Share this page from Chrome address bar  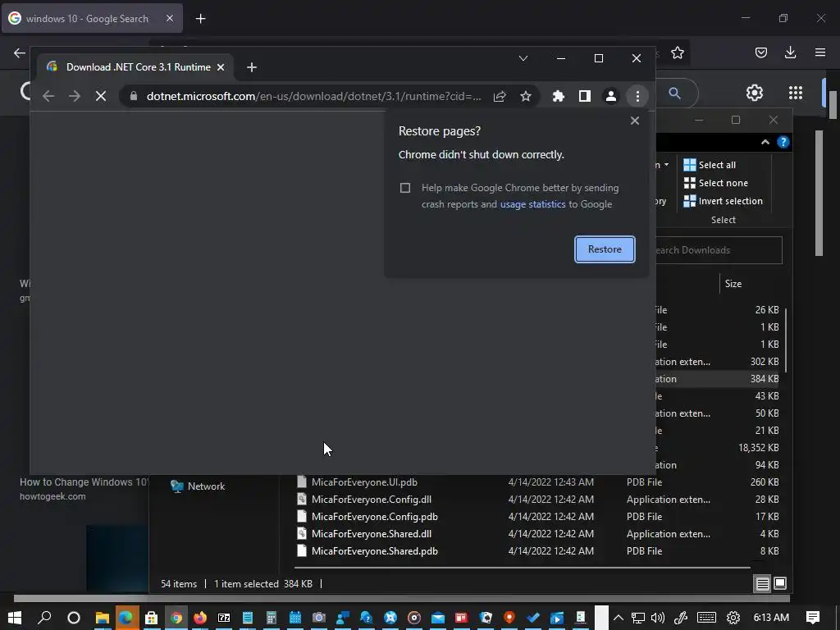pos(500,97)
